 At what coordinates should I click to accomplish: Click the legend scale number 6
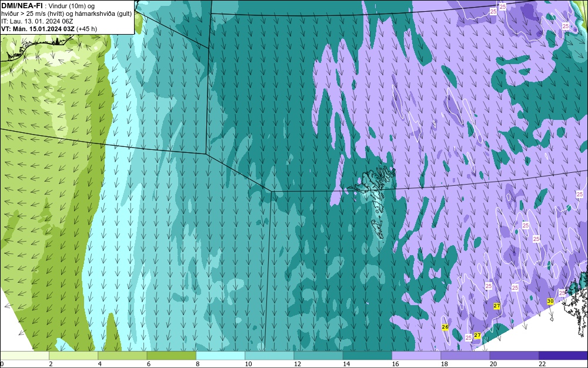[149, 364]
